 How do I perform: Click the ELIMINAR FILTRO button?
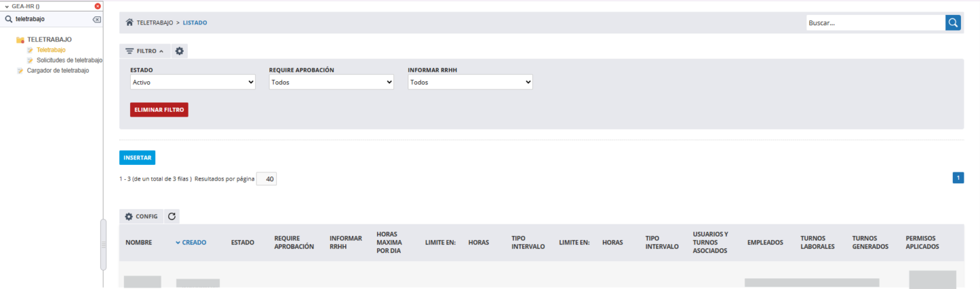pyautogui.click(x=159, y=110)
